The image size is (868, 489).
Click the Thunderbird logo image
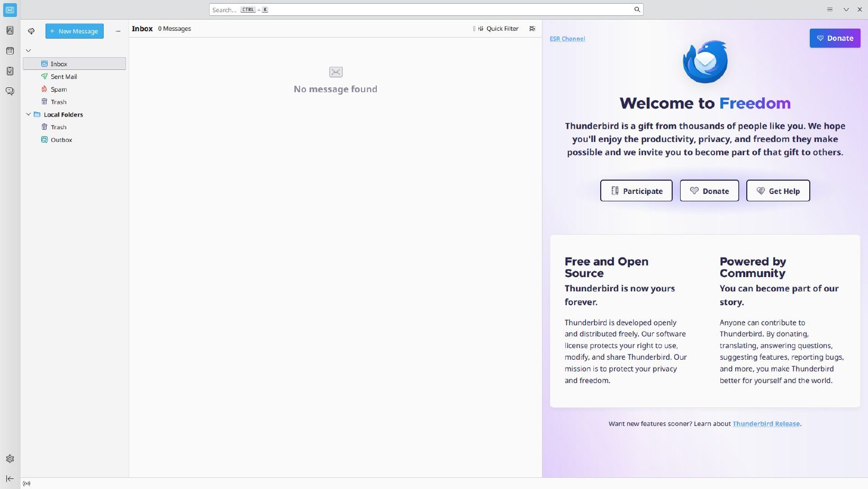(x=705, y=61)
